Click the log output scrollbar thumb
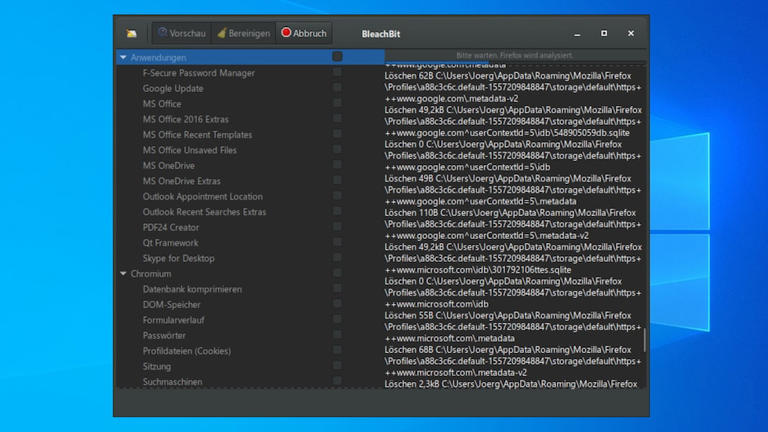Viewport: 768px width, 432px height. click(x=645, y=340)
